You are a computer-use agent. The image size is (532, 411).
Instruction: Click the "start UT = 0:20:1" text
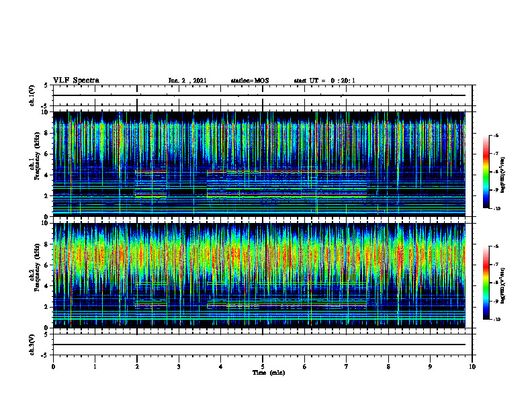point(324,81)
